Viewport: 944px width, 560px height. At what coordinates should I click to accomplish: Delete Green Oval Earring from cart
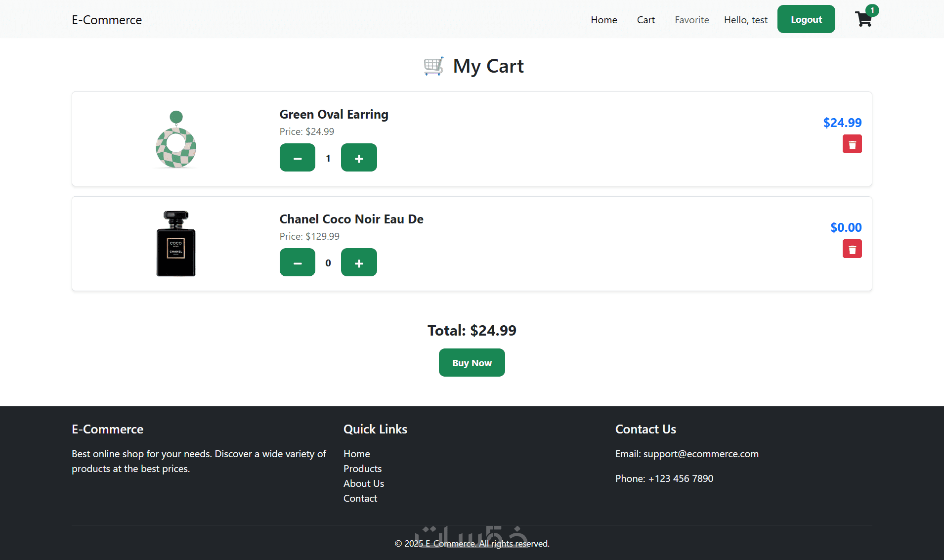[x=852, y=144]
